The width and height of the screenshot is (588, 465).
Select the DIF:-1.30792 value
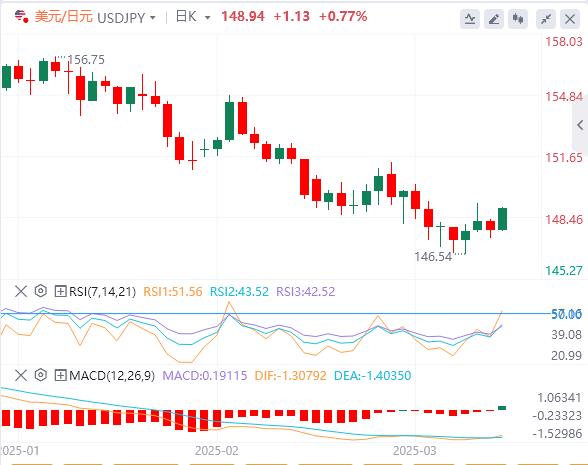291,375
